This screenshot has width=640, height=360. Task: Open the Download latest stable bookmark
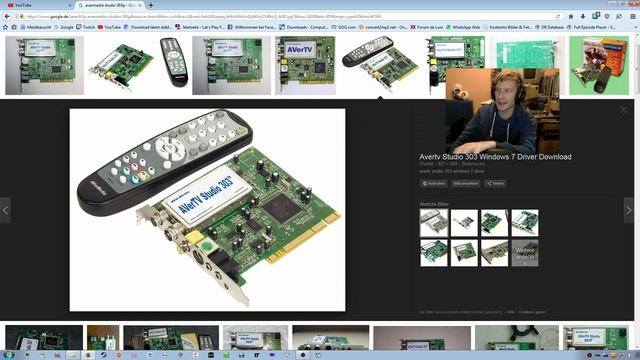[x=148, y=27]
